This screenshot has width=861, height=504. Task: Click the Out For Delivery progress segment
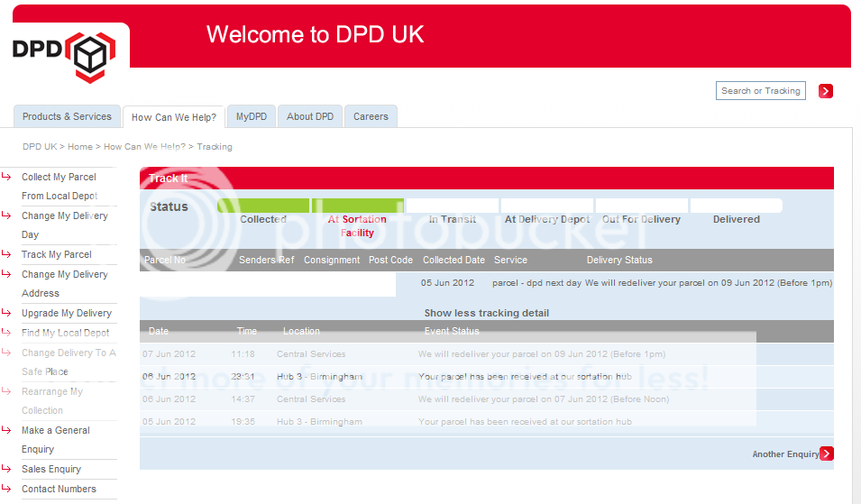click(x=642, y=206)
